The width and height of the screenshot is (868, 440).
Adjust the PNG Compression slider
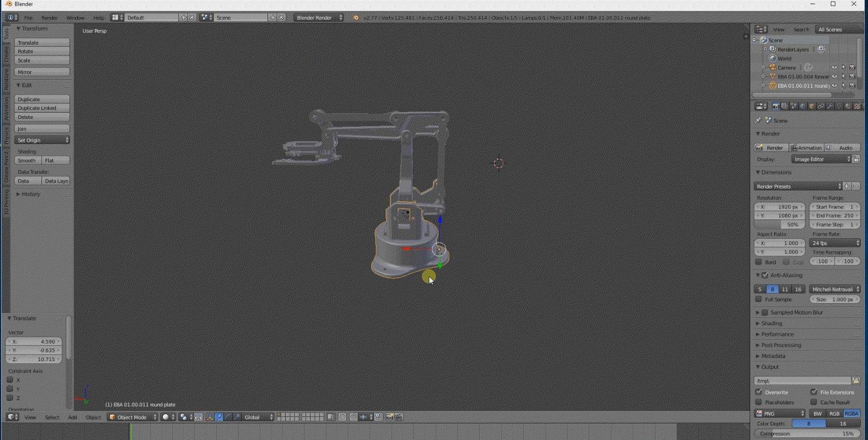pyautogui.click(x=807, y=433)
